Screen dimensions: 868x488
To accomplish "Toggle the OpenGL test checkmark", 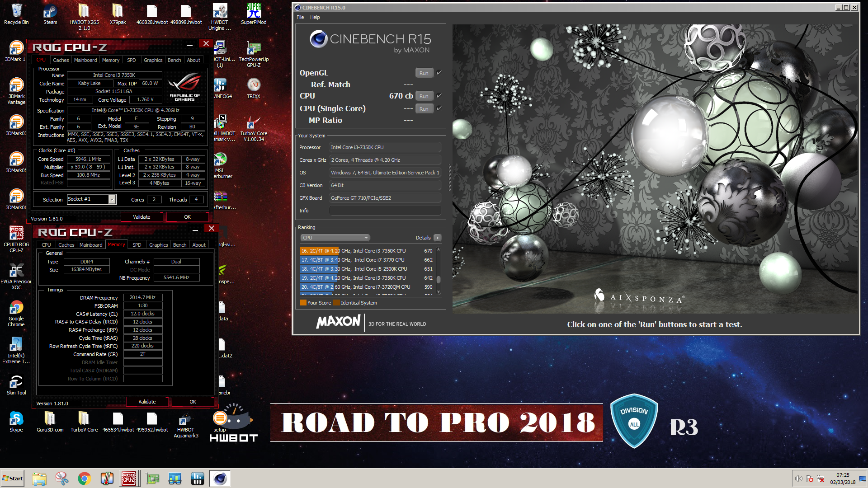I will click(x=439, y=72).
